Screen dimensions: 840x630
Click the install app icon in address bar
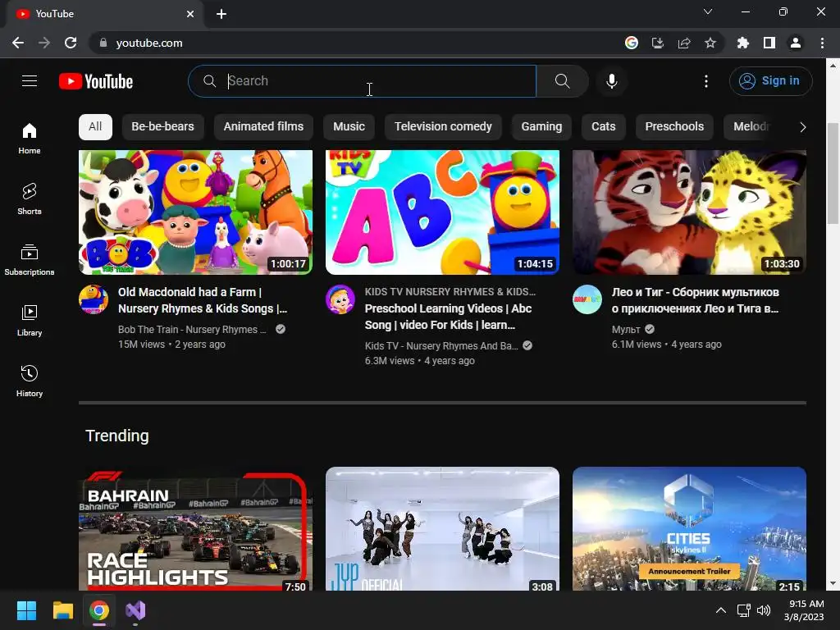click(x=657, y=43)
